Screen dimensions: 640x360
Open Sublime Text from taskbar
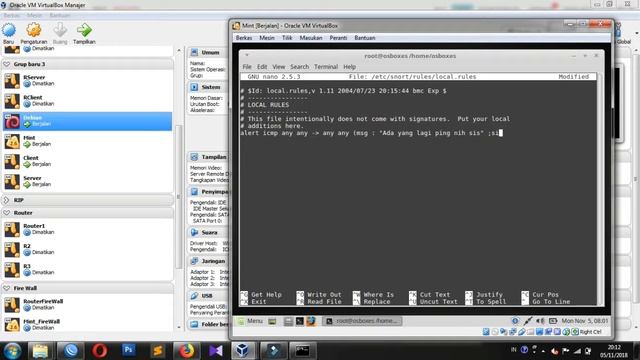158,351
